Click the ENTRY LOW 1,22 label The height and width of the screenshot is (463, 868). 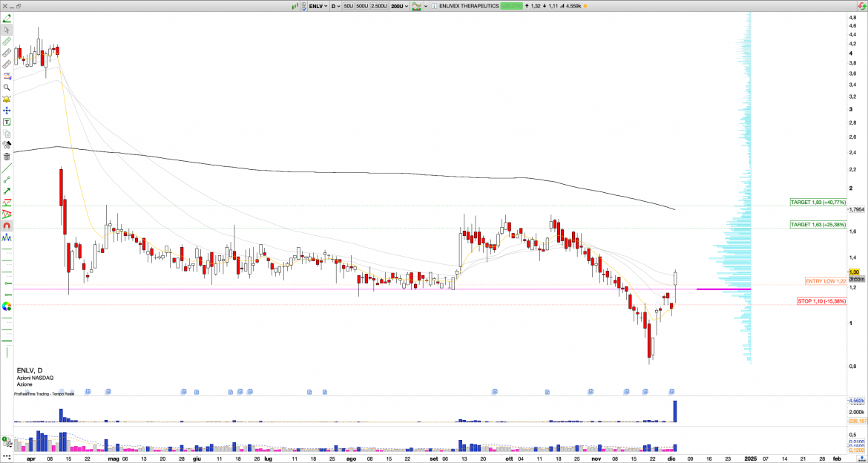tap(825, 281)
